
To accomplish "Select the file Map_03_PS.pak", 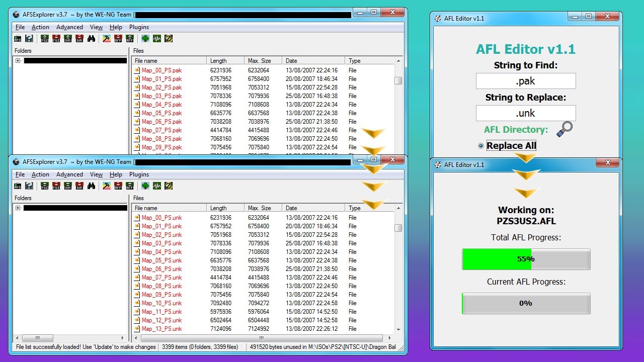I will (162, 96).
